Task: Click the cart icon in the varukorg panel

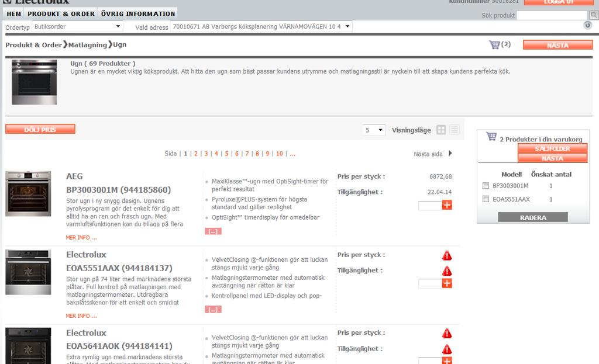Action: tap(491, 136)
